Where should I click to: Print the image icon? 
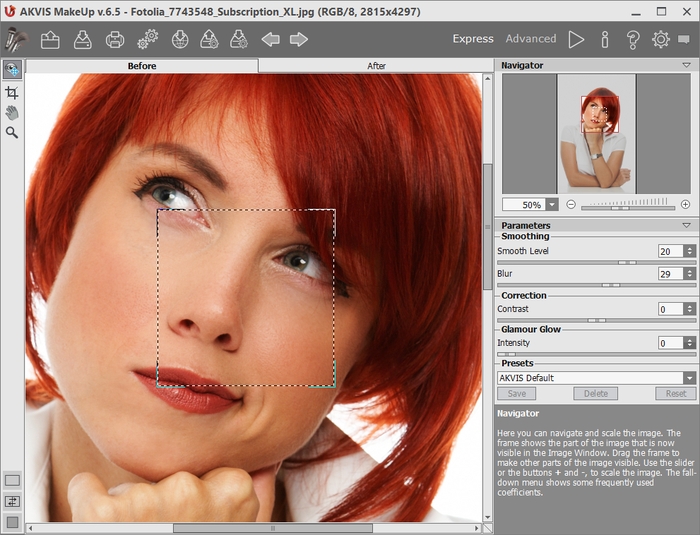[x=115, y=40]
